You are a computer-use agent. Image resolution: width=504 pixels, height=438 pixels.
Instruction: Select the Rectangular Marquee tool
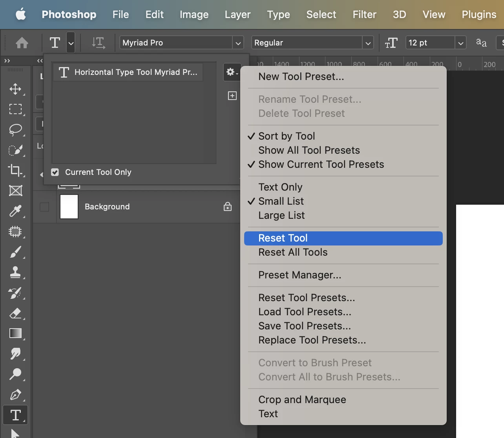click(x=15, y=109)
